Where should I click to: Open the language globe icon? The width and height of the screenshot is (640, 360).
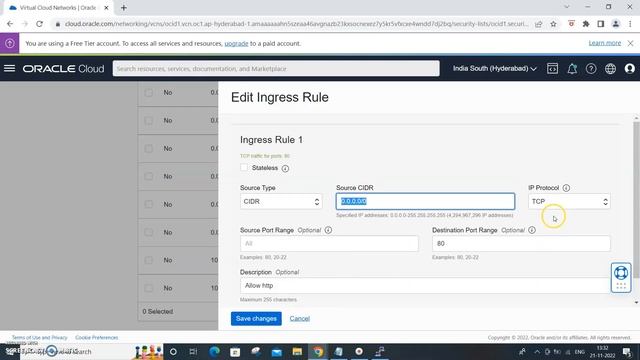click(x=610, y=69)
